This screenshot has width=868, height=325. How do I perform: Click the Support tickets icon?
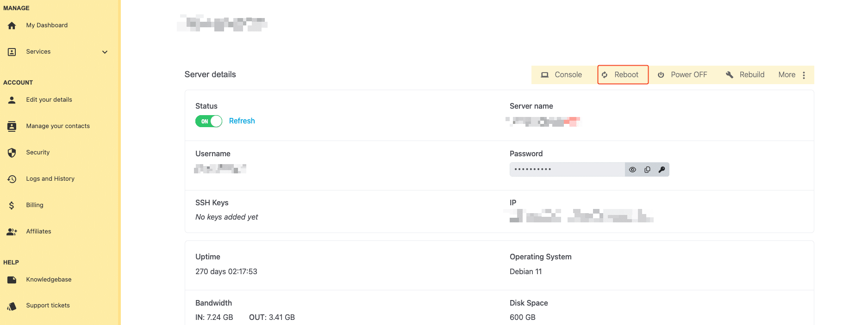coord(12,306)
